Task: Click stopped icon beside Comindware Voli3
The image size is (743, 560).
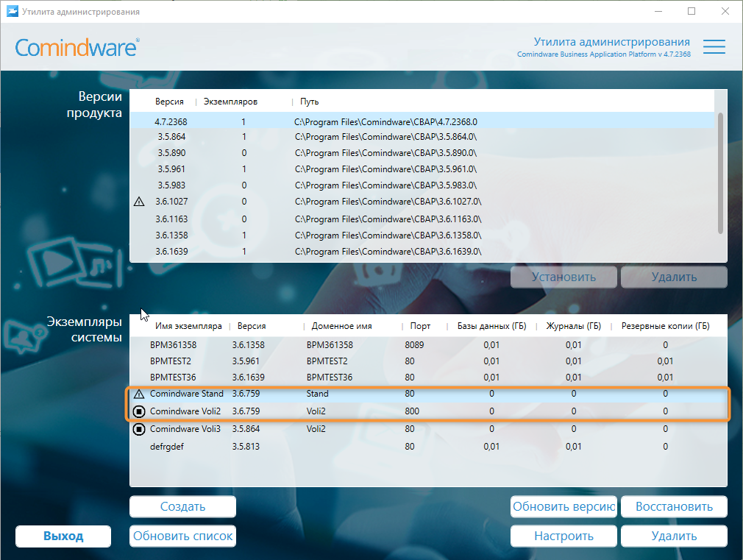Action: [x=139, y=429]
